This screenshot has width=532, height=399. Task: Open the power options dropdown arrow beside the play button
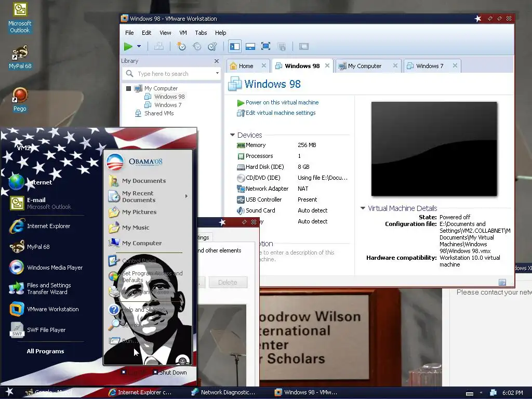pyautogui.click(x=139, y=46)
